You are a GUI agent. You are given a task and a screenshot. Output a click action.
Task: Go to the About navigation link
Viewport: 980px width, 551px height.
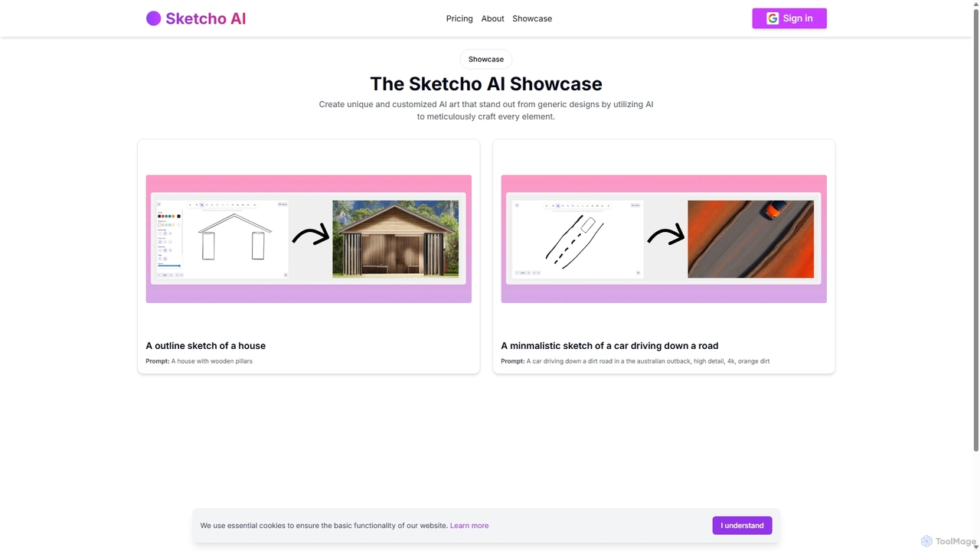coord(492,18)
